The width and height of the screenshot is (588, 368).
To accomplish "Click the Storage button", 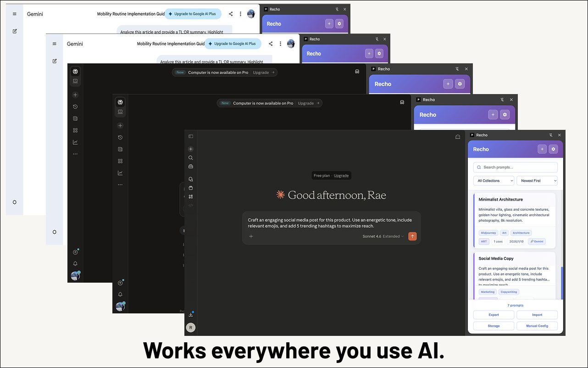I will (x=494, y=326).
